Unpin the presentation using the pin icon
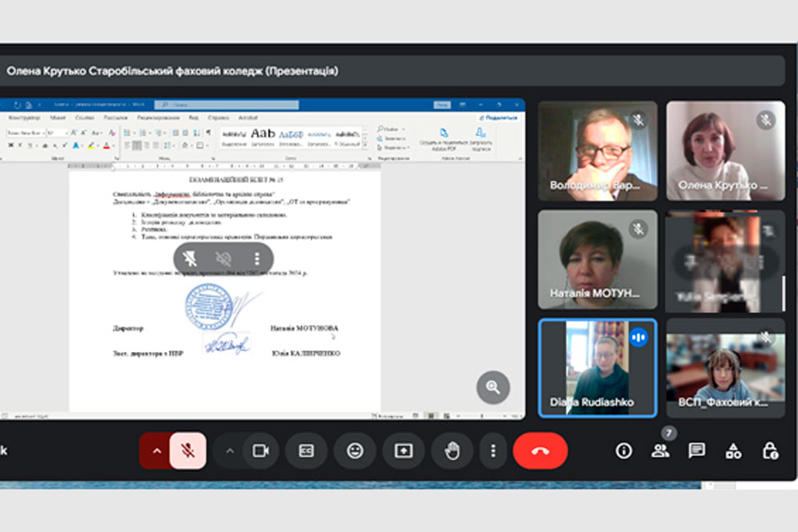The width and height of the screenshot is (798, 532). (x=191, y=259)
